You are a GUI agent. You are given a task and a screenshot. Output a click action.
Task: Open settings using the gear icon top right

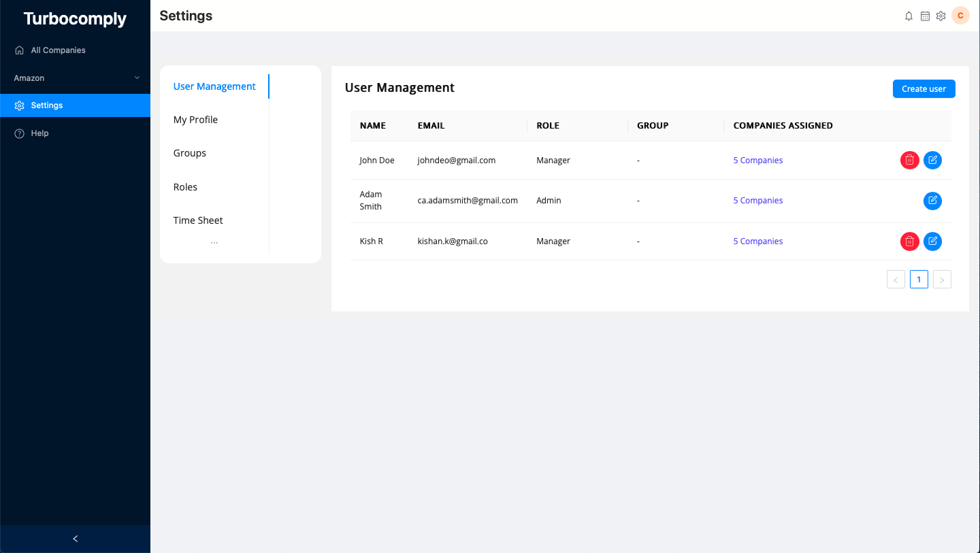(941, 16)
